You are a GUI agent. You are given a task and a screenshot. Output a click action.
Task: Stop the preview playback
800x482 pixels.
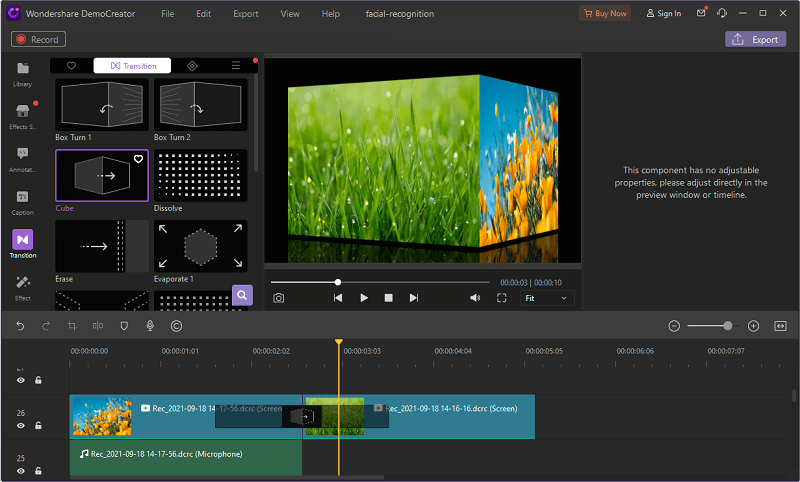pos(388,298)
